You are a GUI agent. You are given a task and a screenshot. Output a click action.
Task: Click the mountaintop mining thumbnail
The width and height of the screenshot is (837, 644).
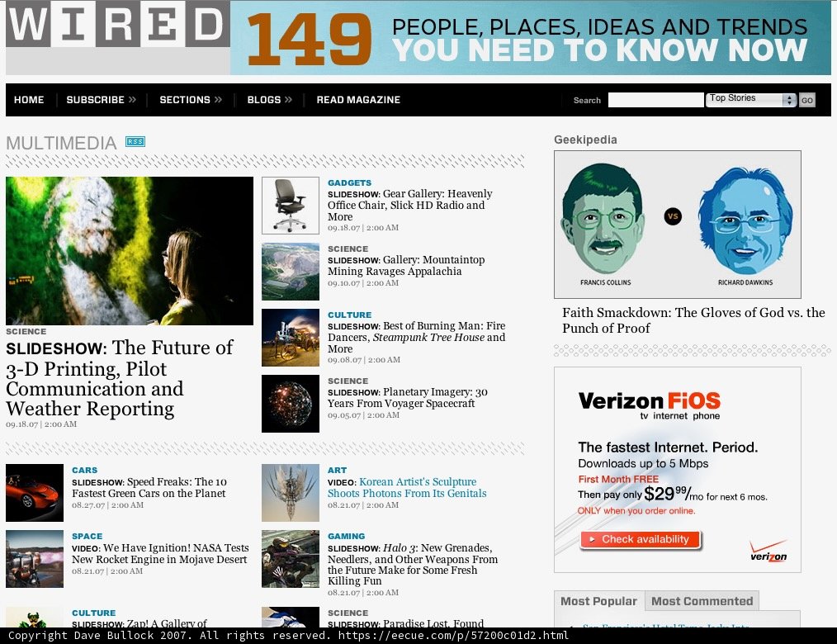291,272
